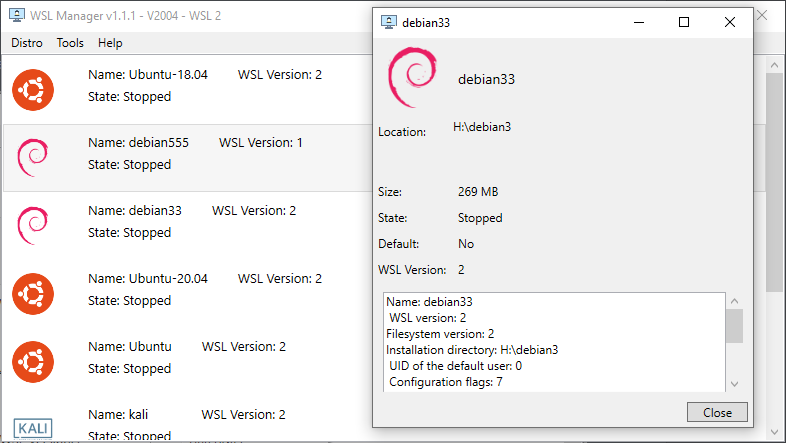The image size is (786, 443).
Task: Select 'Name: Ubuntu' row text
Action: coord(130,347)
